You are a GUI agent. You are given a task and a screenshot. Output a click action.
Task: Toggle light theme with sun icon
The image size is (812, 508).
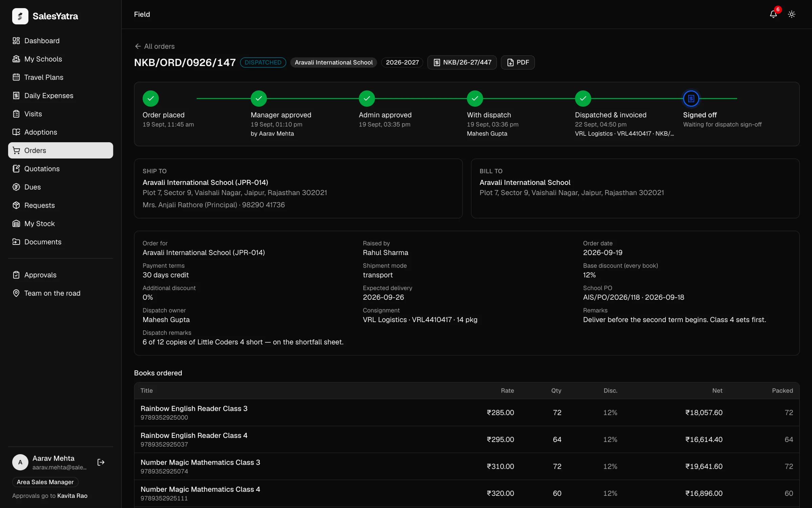pos(791,14)
